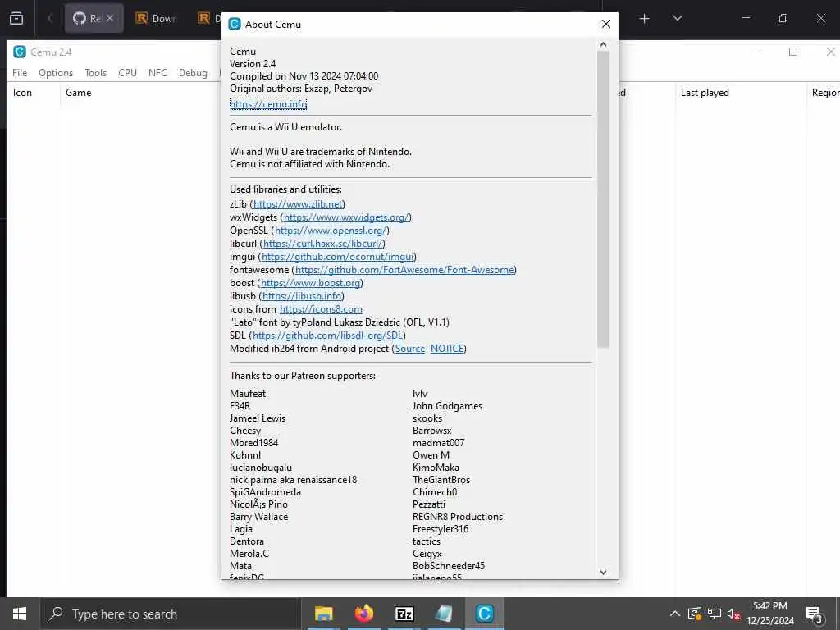The width and height of the screenshot is (840, 630).
Task: Visit the wxwidgets.org link
Action: pos(346,217)
